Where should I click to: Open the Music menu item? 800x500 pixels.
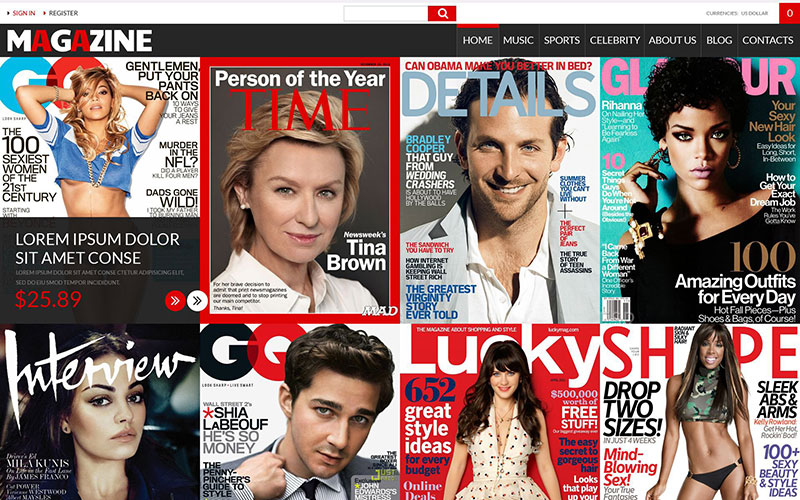pyautogui.click(x=518, y=40)
